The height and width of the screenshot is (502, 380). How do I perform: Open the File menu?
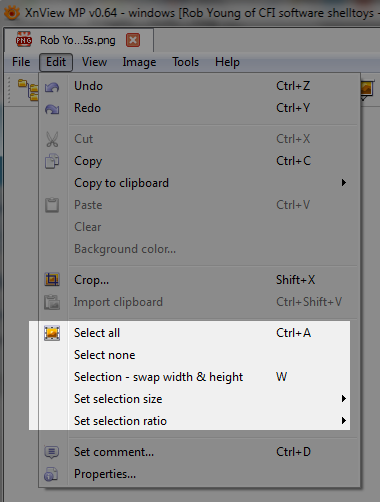tap(21, 62)
